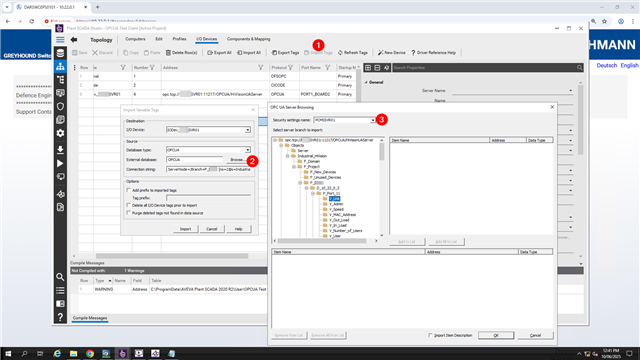Viewport: 640px width, 360px height.
Task: Click the filter icon on Number column
Action: (x=152, y=68)
